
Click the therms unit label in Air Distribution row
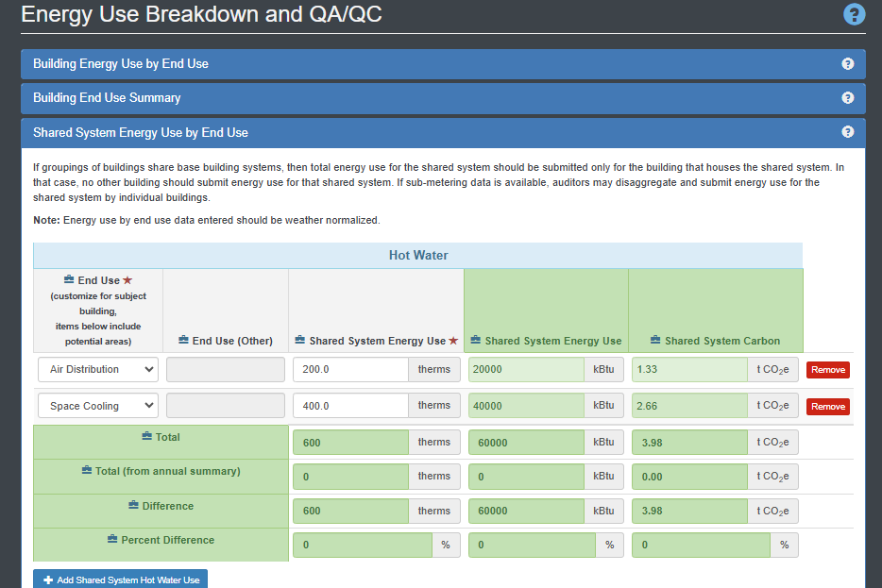coord(433,369)
